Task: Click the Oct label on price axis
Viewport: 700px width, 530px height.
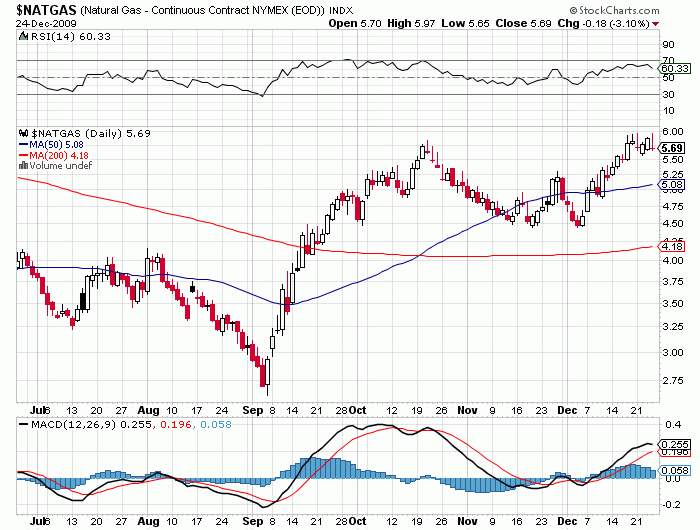Action: pos(357,410)
